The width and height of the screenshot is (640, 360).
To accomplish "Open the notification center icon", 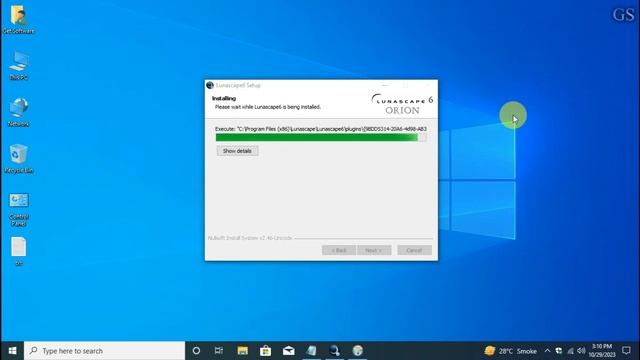I will (x=627, y=351).
